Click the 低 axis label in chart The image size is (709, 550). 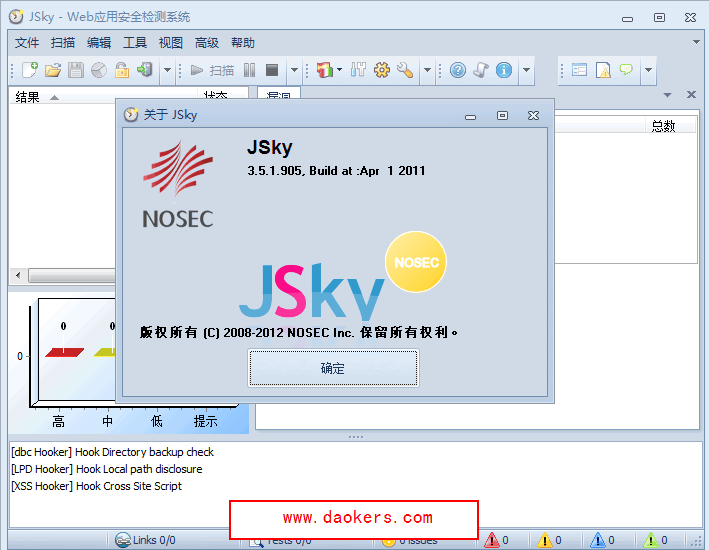(x=156, y=421)
